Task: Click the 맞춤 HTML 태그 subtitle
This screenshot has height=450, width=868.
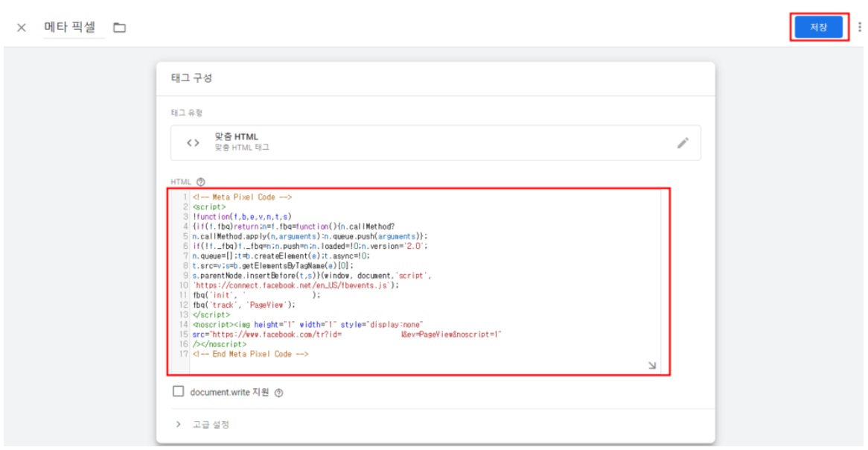Action: click(242, 148)
